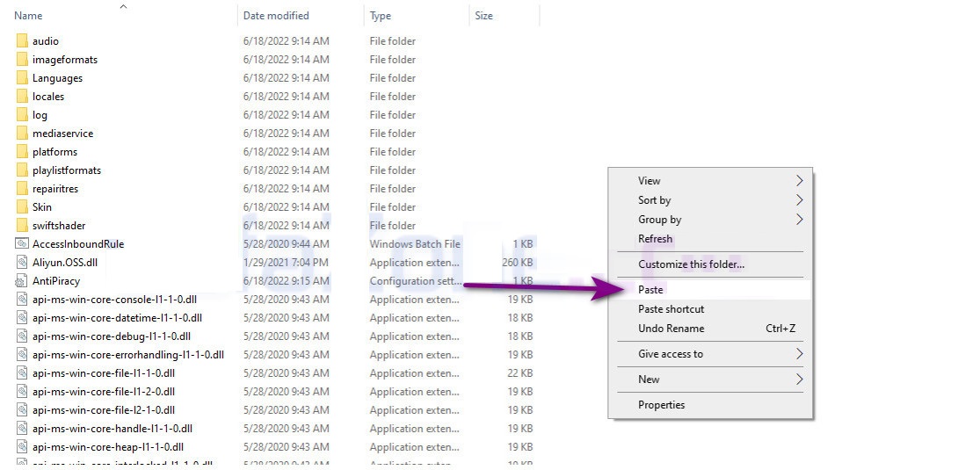The image size is (980, 470).
Task: Click the locales folder icon
Action: coord(22,97)
